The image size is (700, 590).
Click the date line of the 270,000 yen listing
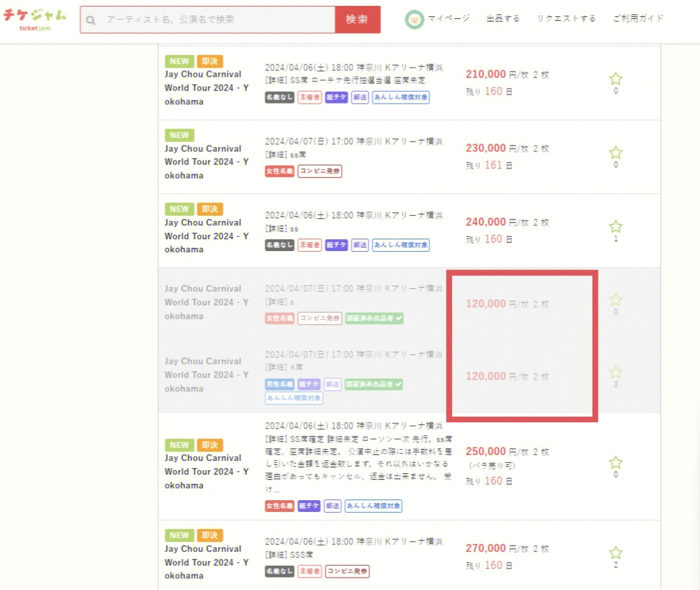[353, 541]
